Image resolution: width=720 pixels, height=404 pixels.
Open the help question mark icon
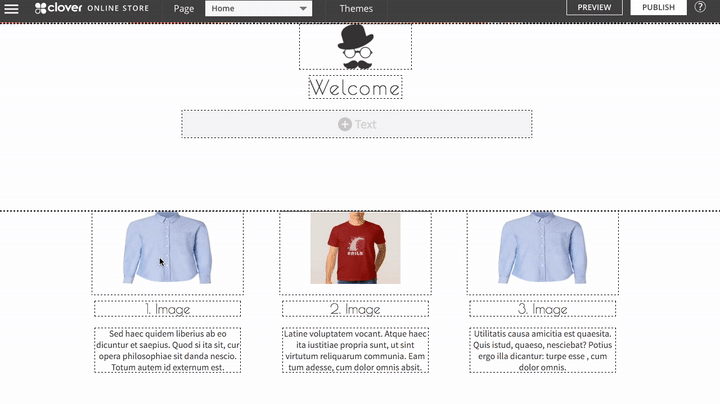[x=700, y=7]
